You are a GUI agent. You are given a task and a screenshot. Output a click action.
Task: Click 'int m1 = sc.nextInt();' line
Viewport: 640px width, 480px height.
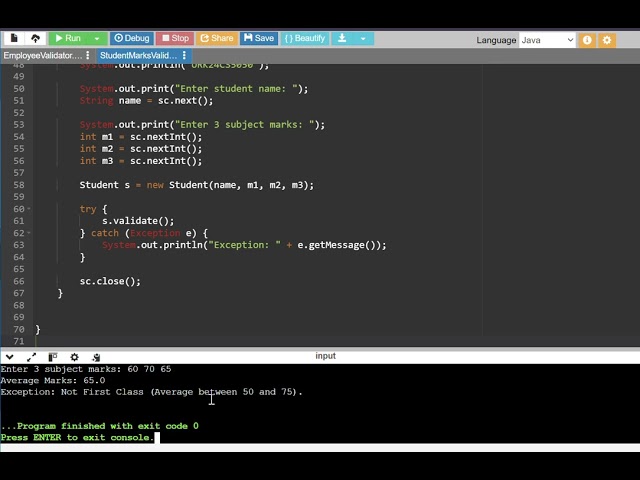[x=141, y=137]
